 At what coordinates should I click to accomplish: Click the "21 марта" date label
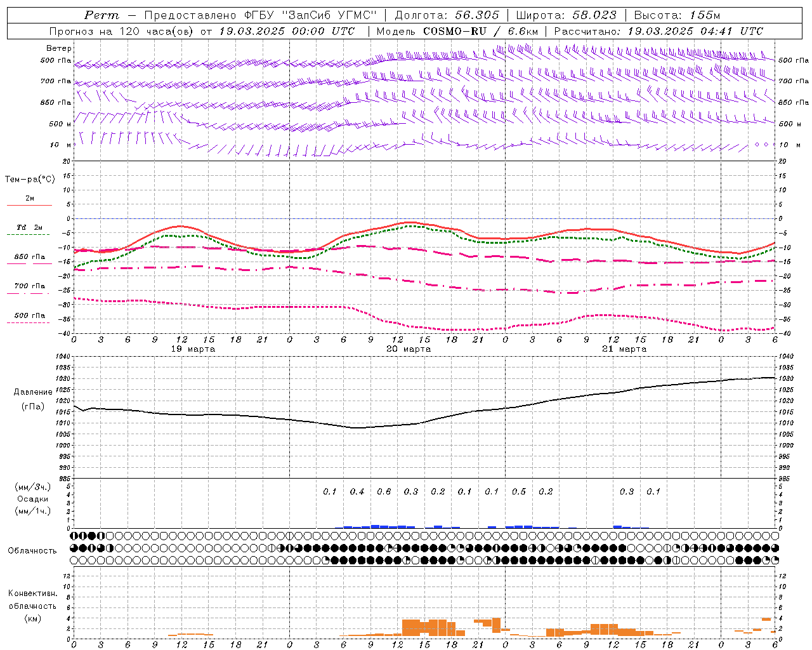tap(624, 349)
